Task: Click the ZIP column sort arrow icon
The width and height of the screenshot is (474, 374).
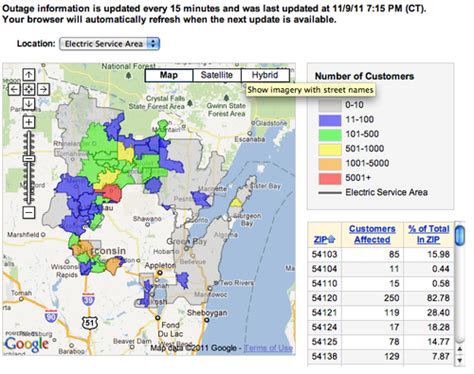Action: click(x=331, y=239)
